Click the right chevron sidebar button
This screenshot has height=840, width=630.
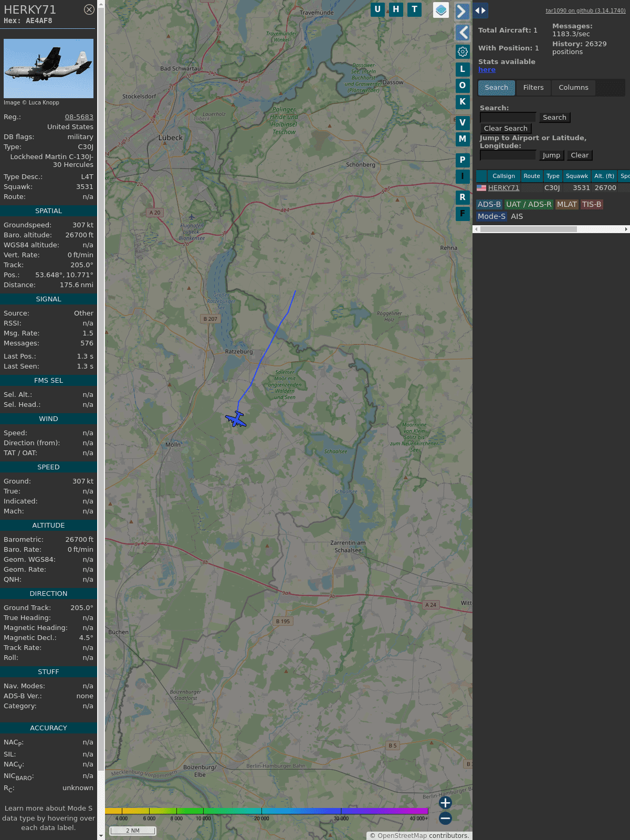coord(463,11)
